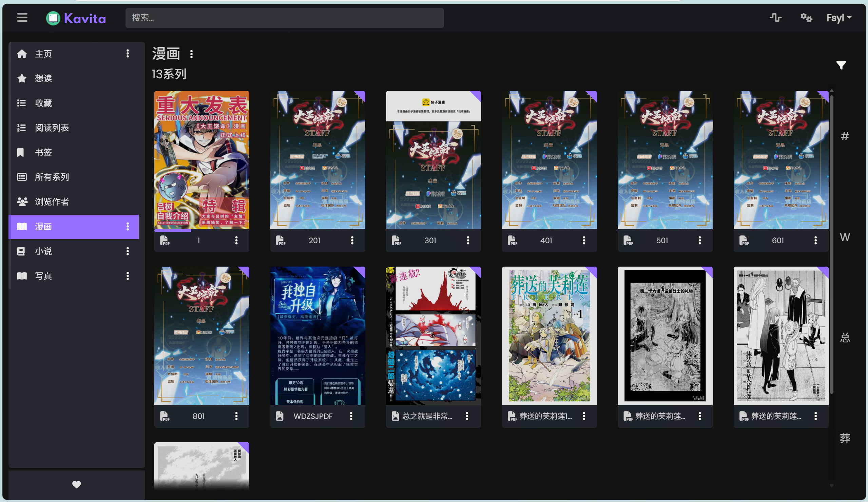The height and width of the screenshot is (502, 868).
Task: Open series 1 card actions menu
Action: coord(236,240)
